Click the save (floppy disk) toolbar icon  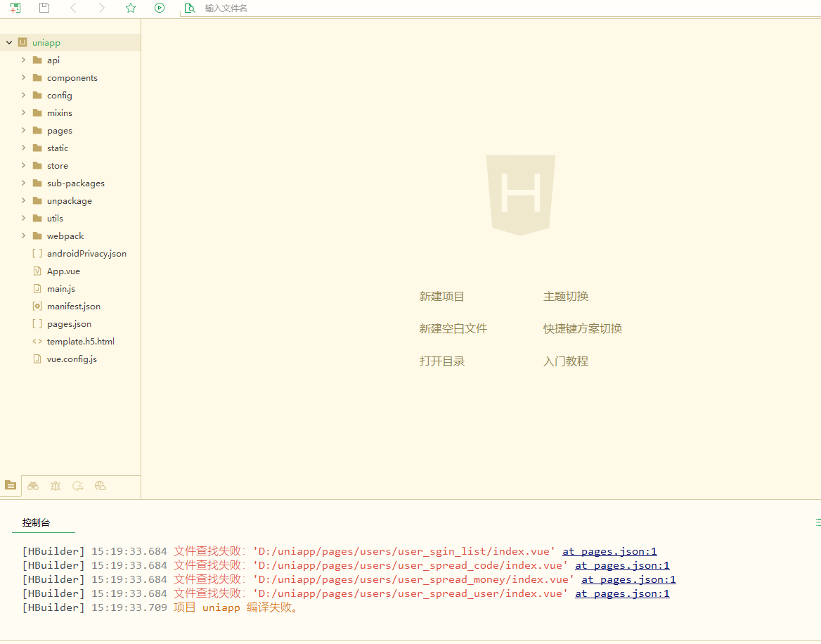tap(44, 8)
